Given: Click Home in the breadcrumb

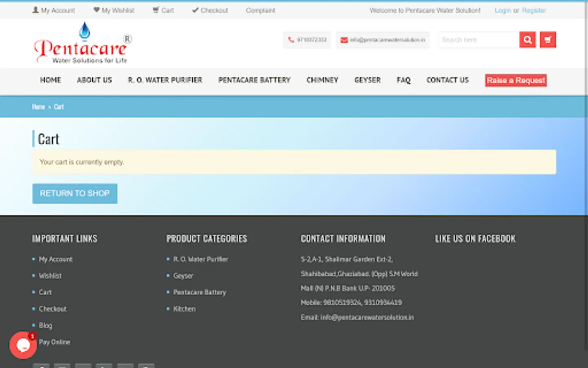Looking at the screenshot, I should [38, 107].
